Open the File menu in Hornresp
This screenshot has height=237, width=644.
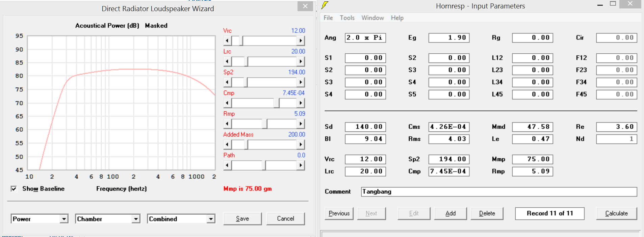tap(328, 18)
